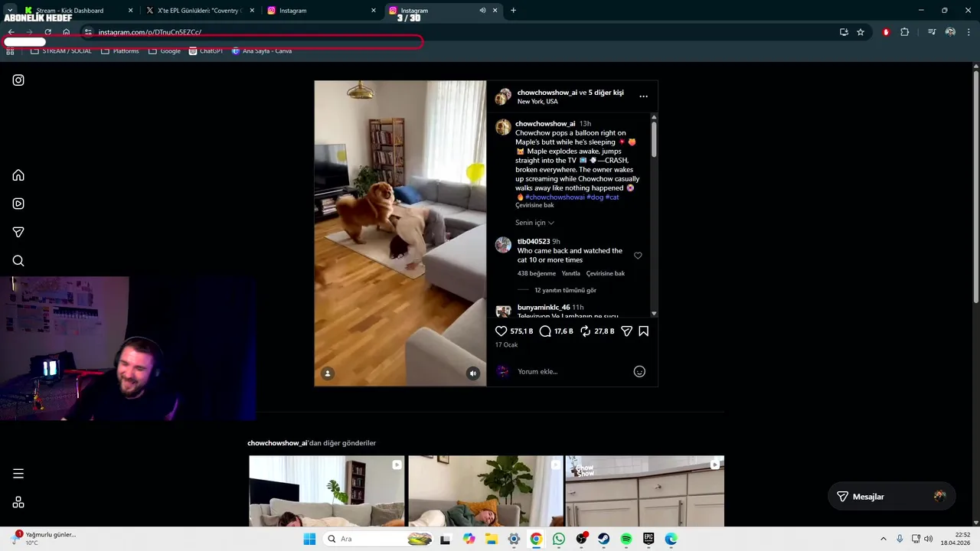Open browser extensions puzzle icon
980x551 pixels.
[x=904, y=32]
